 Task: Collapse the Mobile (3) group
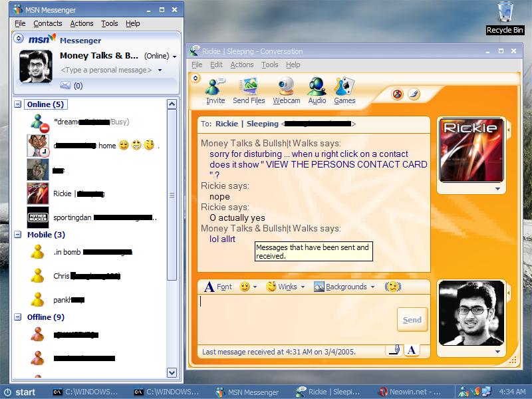[x=18, y=235]
